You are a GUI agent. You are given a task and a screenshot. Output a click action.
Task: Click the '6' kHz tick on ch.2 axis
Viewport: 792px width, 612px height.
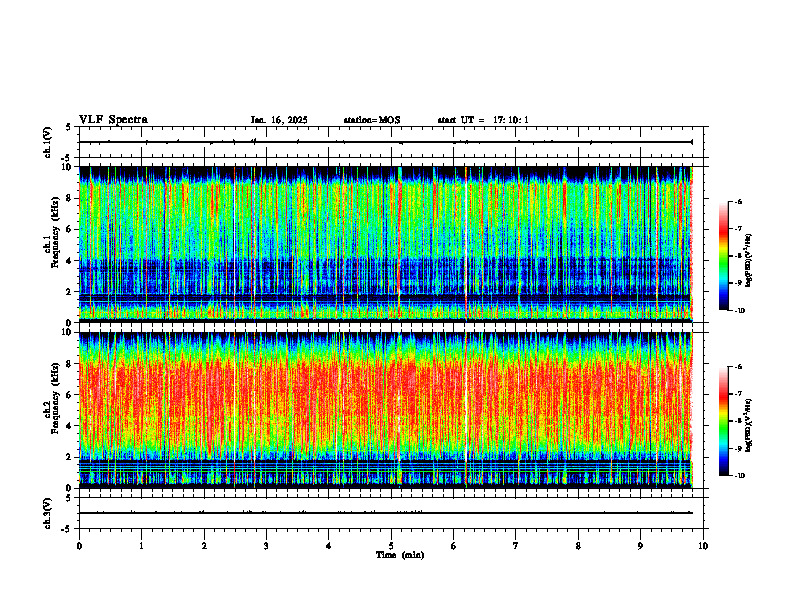pyautogui.click(x=70, y=395)
